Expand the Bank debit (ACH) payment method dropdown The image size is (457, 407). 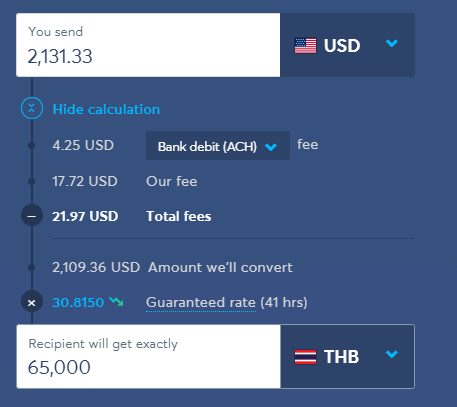(218, 146)
